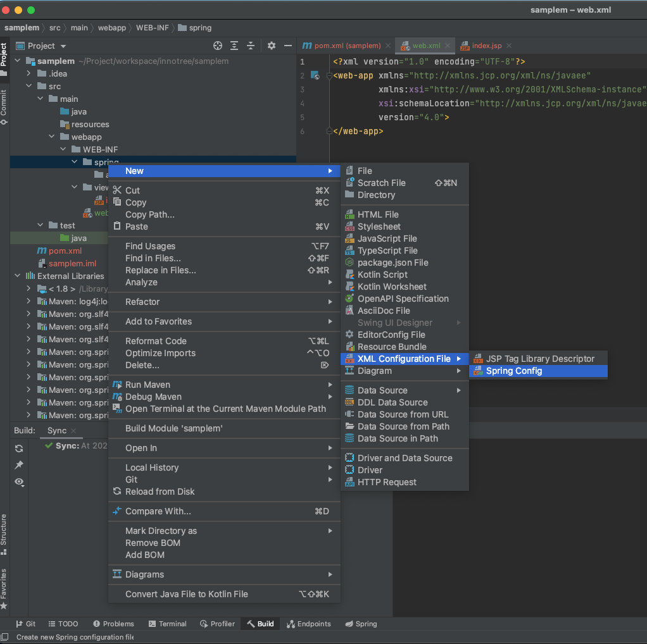
Task: Open the Git tool window
Action: click(25, 624)
